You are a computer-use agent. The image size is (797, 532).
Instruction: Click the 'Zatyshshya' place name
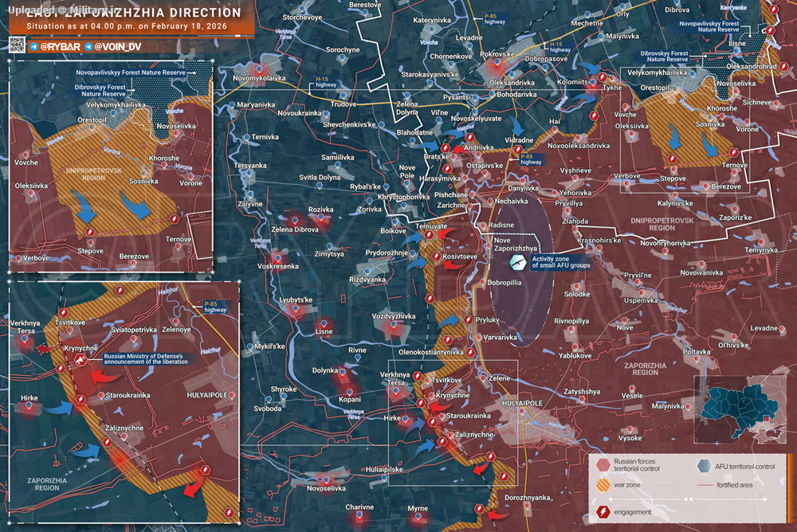582,392
